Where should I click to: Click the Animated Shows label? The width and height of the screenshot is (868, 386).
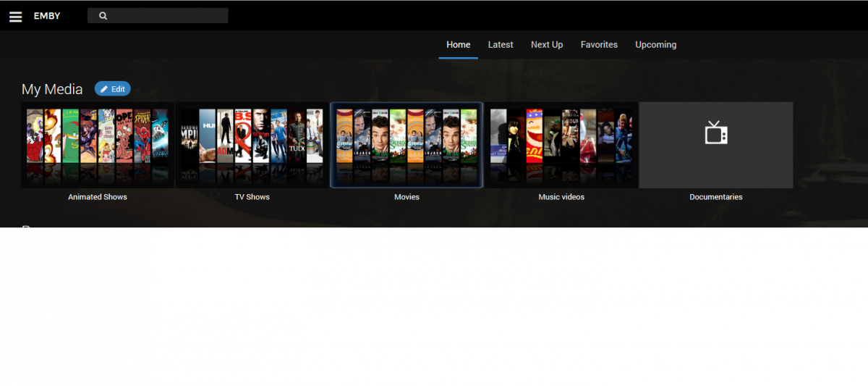tap(98, 197)
